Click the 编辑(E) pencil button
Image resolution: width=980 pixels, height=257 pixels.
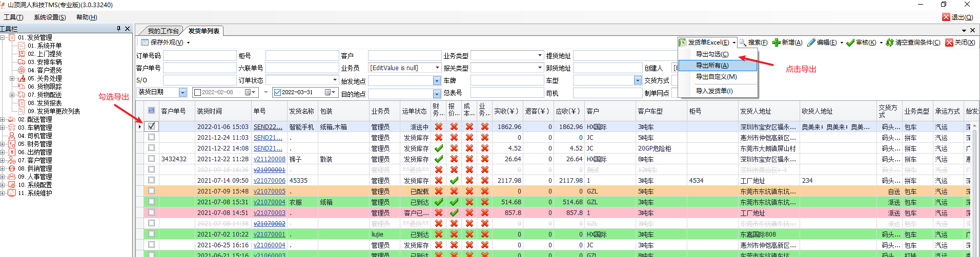pos(822,42)
